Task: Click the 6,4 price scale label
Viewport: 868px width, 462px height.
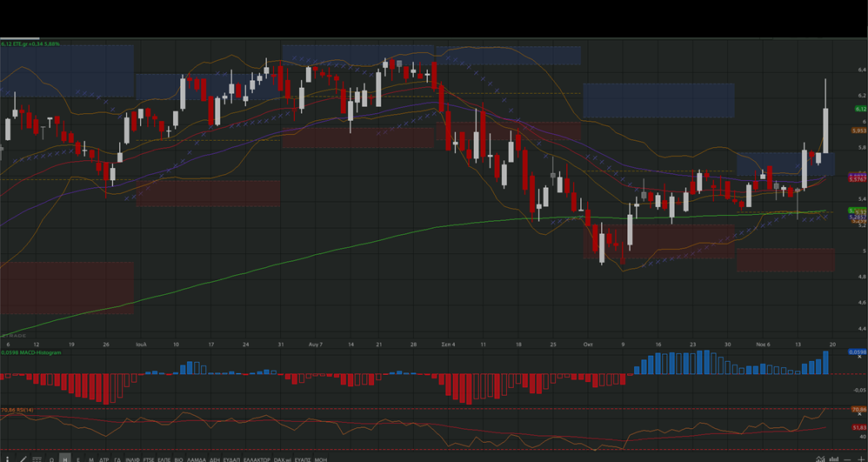Action: tap(862, 70)
